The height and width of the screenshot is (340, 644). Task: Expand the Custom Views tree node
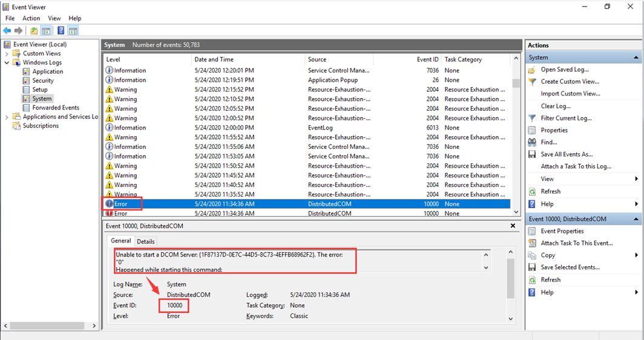(7, 53)
